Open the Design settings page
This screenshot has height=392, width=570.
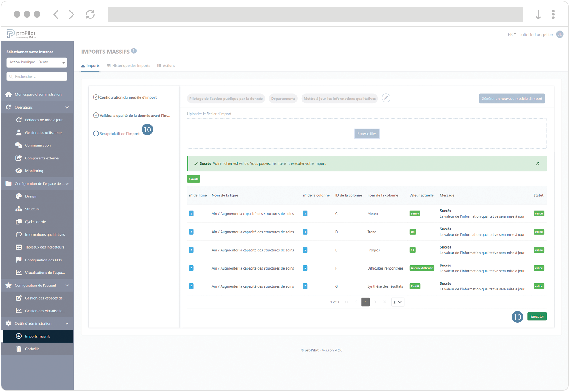31,196
